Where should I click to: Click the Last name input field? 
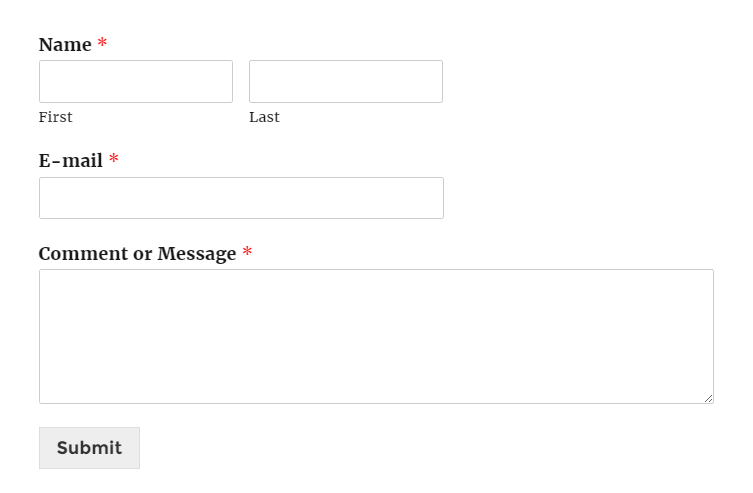(x=346, y=81)
